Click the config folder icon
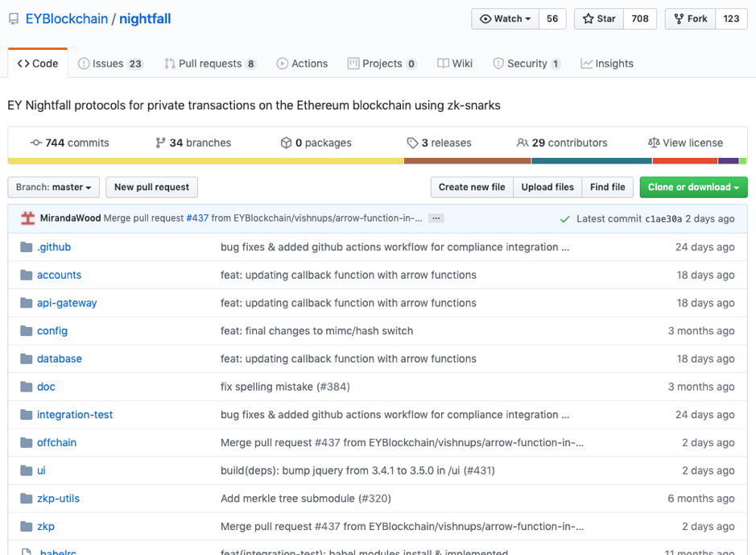Viewport: 756px width, 555px height. tap(26, 331)
